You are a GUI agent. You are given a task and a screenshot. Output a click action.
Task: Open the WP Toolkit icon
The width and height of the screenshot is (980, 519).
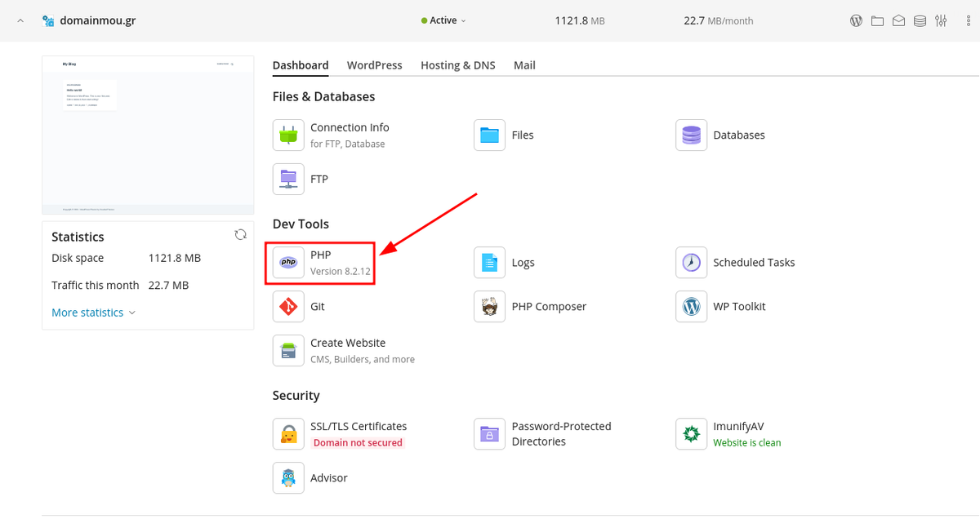click(x=692, y=307)
